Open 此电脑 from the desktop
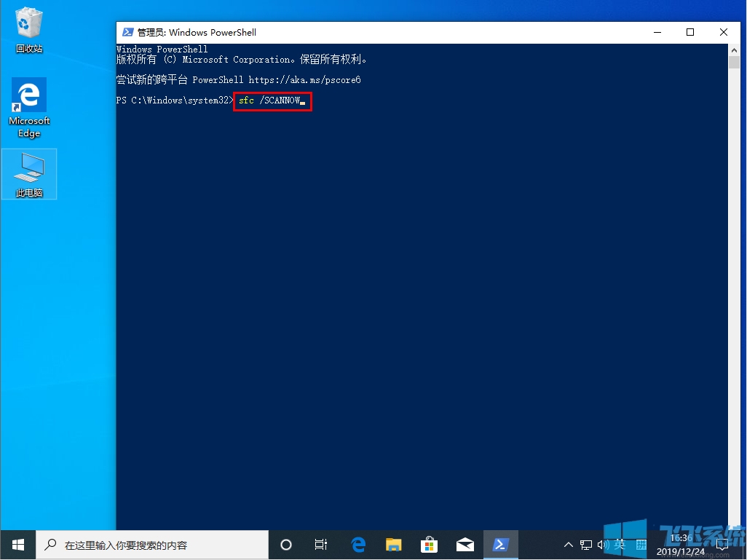 [28, 169]
